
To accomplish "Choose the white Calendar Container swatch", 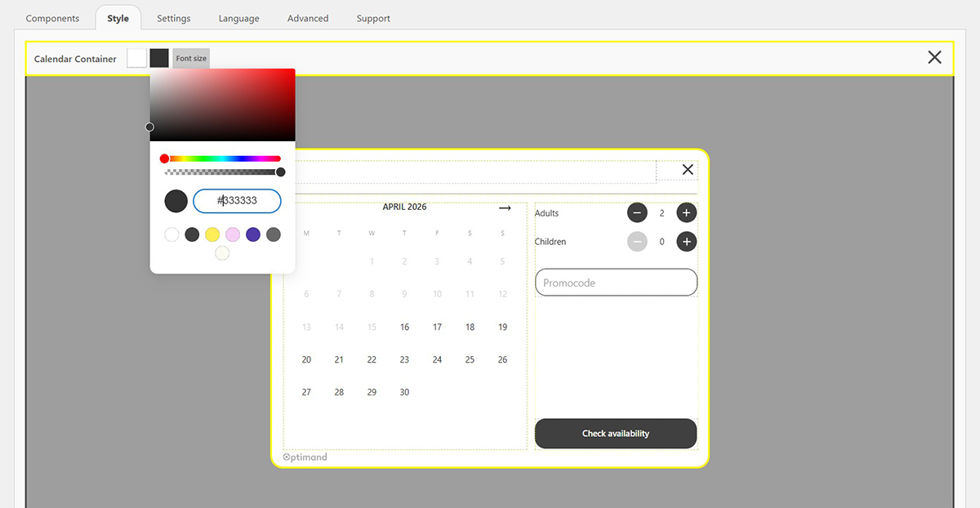I will (136, 57).
